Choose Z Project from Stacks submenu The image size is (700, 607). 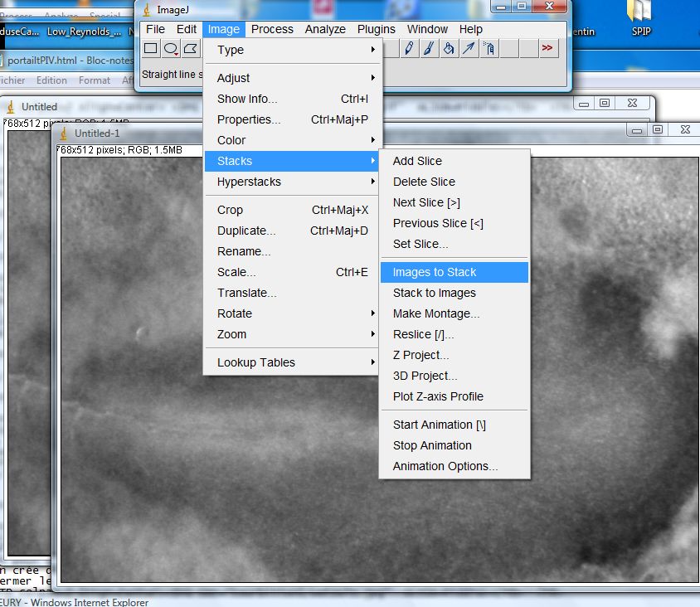(420, 355)
